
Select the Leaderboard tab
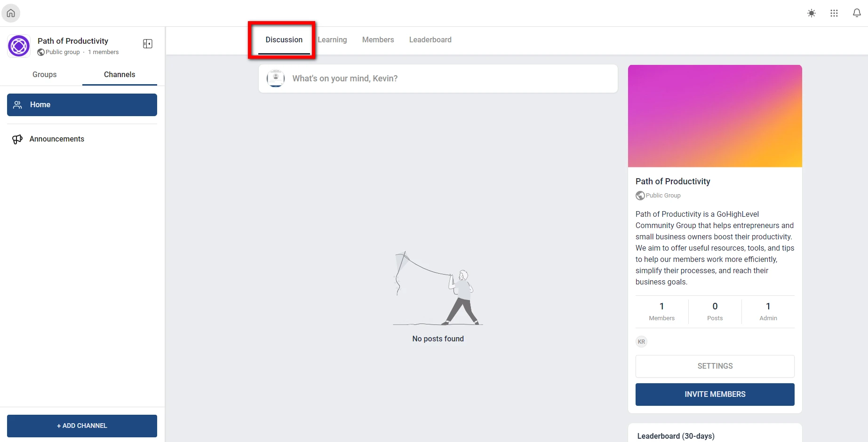click(430, 40)
